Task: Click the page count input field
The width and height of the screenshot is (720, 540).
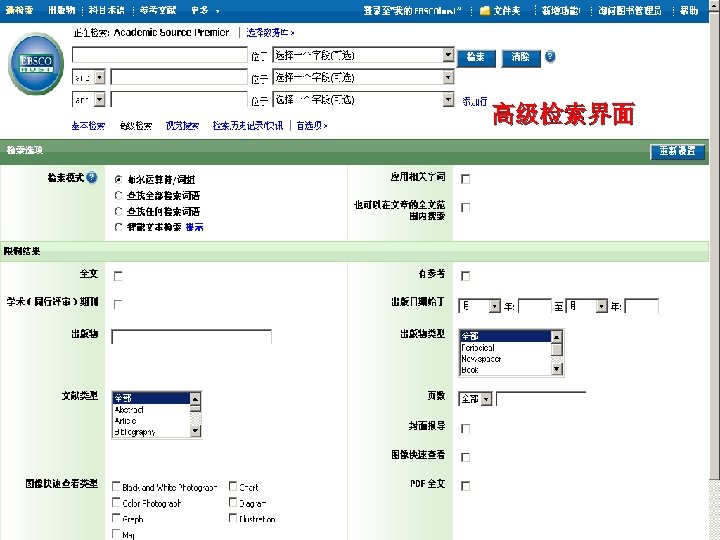Action: click(x=541, y=399)
